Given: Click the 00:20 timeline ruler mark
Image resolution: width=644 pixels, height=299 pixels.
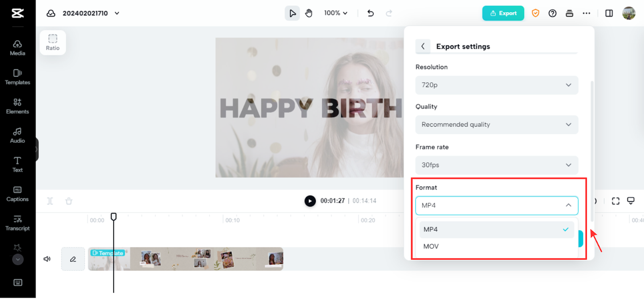Looking at the screenshot, I should pyautogui.click(x=368, y=220).
